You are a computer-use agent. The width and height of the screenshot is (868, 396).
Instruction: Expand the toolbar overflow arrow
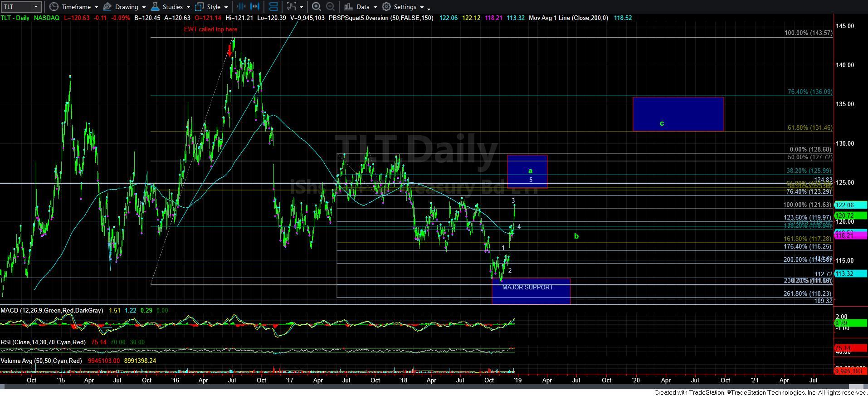coord(429,9)
